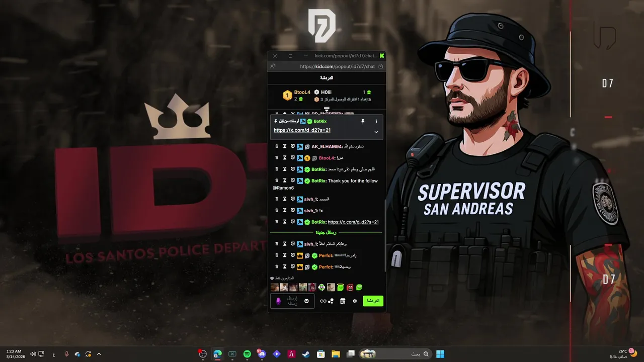Screen dimensions: 644x362
Task: Timeout BtooL4 with the hourglass icon
Action: tap(284, 158)
